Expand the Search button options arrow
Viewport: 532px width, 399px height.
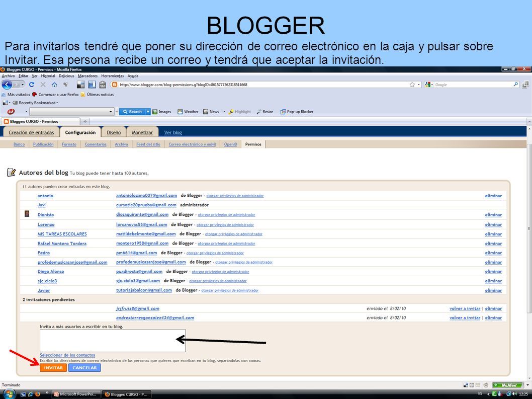click(x=148, y=111)
